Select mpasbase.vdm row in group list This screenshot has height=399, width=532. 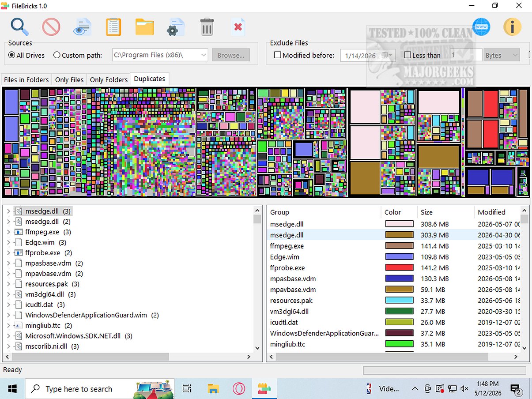click(394, 279)
